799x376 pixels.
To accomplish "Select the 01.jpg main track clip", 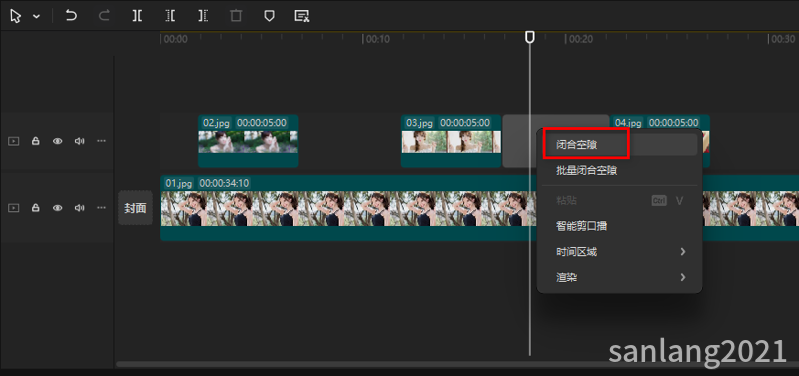I will point(480,208).
